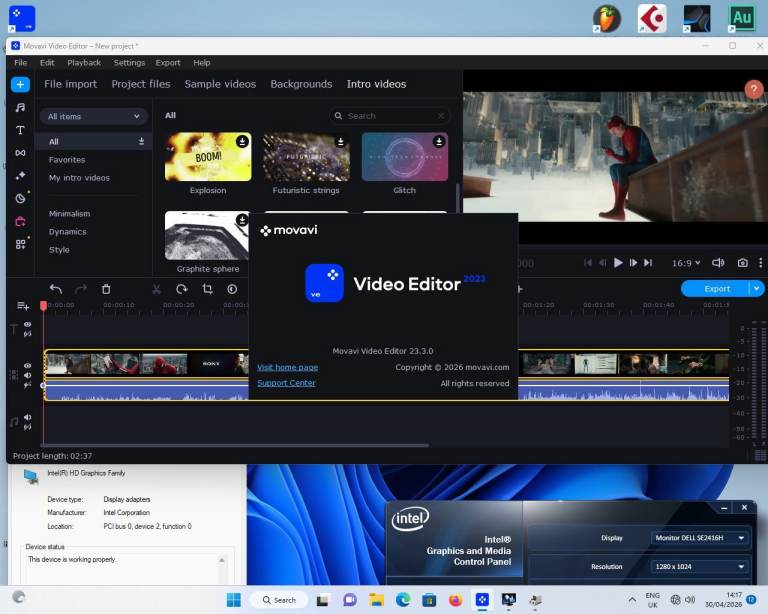Hide the video track with eye icon
Image resolution: width=768 pixels, height=614 pixels.
(28, 366)
